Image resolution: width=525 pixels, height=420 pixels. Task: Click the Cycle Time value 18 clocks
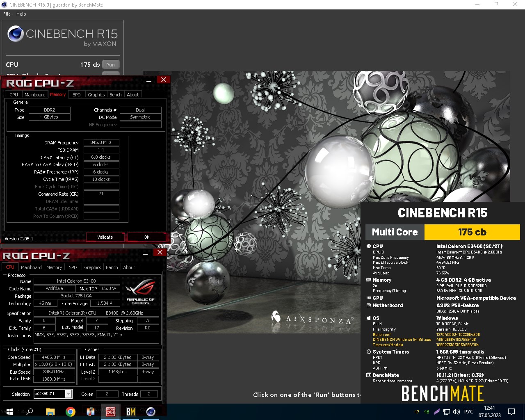pyautogui.click(x=101, y=180)
